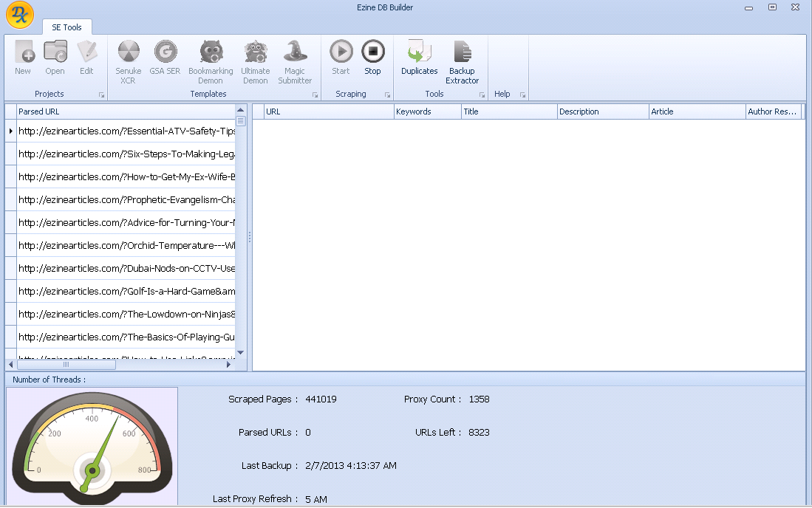The width and height of the screenshot is (812, 508).
Task: Click the horizontal scrollbar thumb
Action: tap(66, 365)
